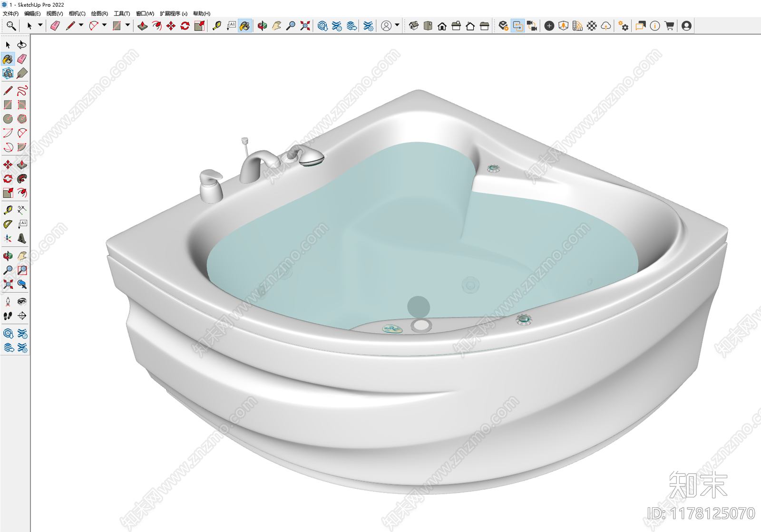Click the bathtub faucet spout in model
The height and width of the screenshot is (532, 761).
tap(259, 166)
